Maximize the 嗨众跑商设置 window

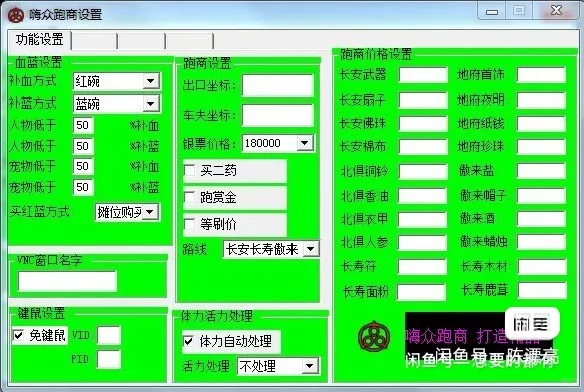(x=519, y=11)
